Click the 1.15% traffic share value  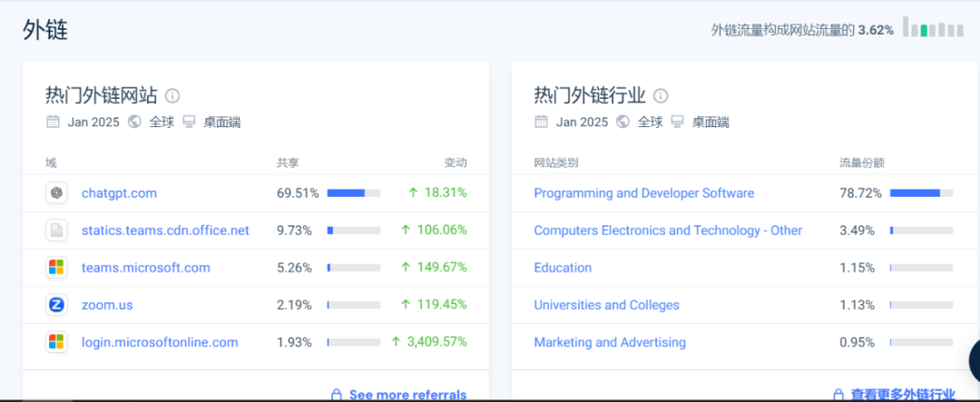[857, 268]
